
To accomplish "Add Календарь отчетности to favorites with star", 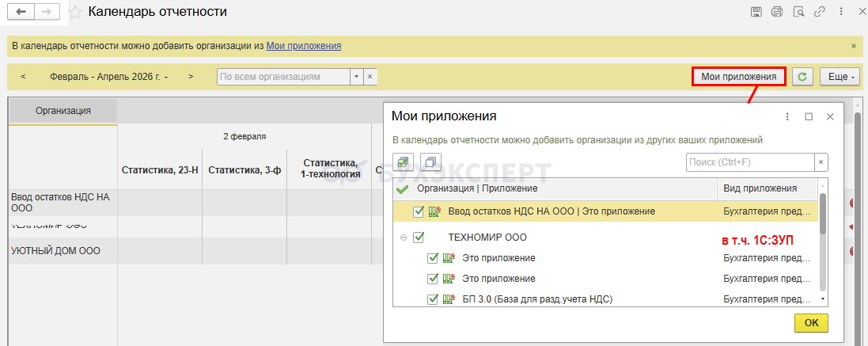I will pyautogui.click(x=75, y=12).
